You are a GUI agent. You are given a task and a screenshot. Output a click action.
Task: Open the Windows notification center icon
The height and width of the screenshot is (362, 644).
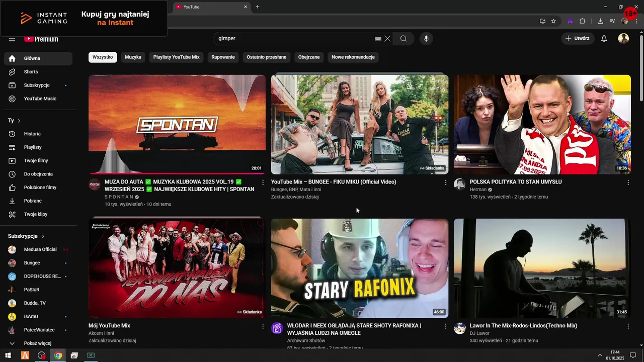633,355
